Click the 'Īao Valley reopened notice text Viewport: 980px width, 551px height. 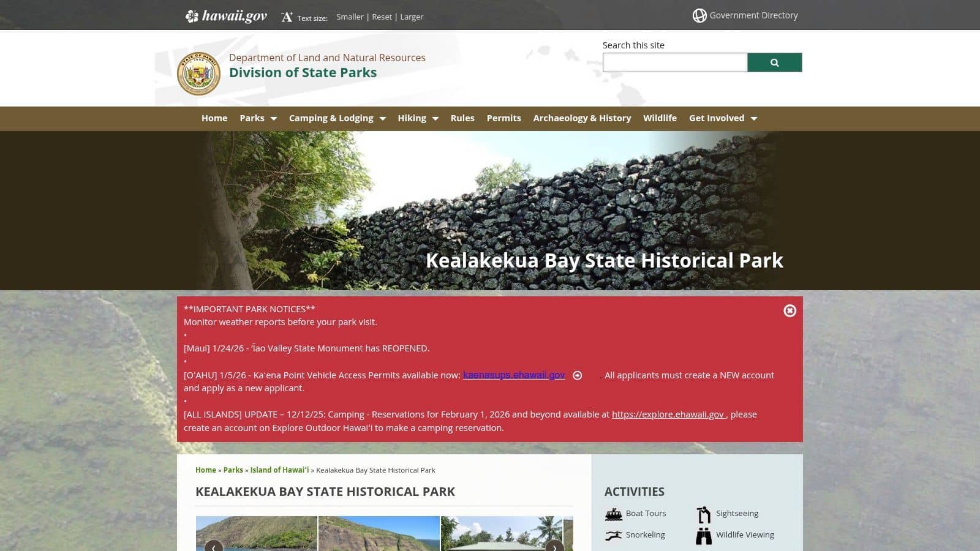click(x=306, y=348)
